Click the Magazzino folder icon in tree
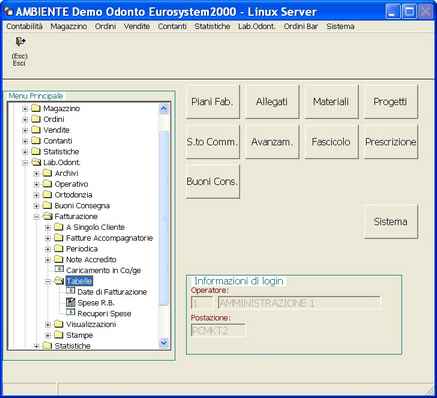Screen dimensions: 437x398 tap(36, 108)
